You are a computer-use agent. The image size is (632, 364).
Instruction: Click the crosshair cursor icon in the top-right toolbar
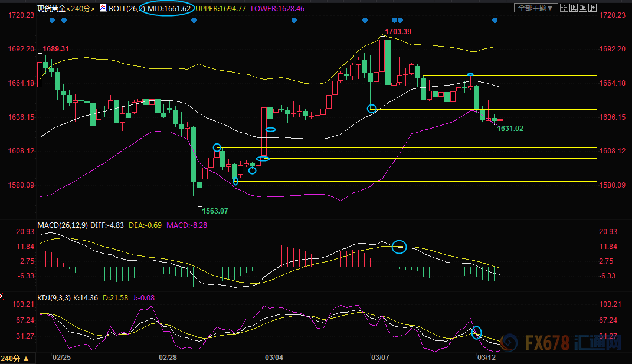click(x=565, y=8)
